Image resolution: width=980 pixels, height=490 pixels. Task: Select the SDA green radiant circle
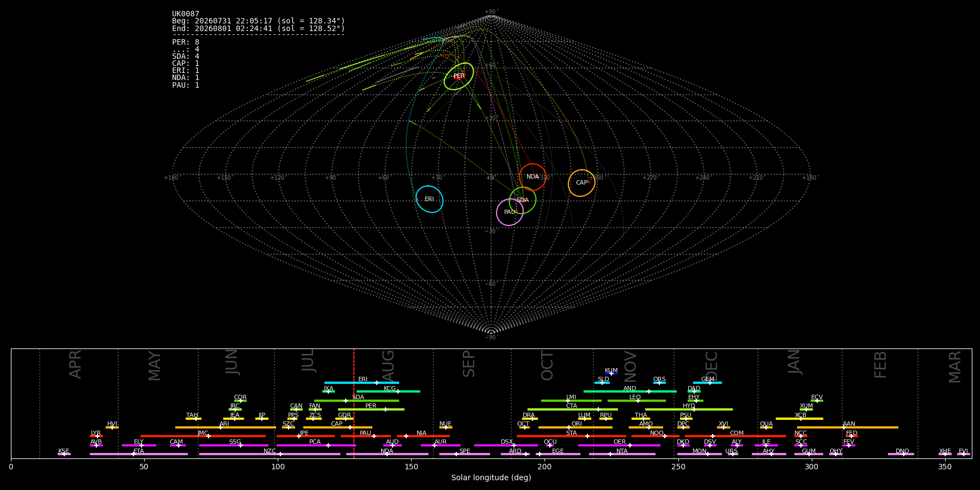click(x=523, y=200)
